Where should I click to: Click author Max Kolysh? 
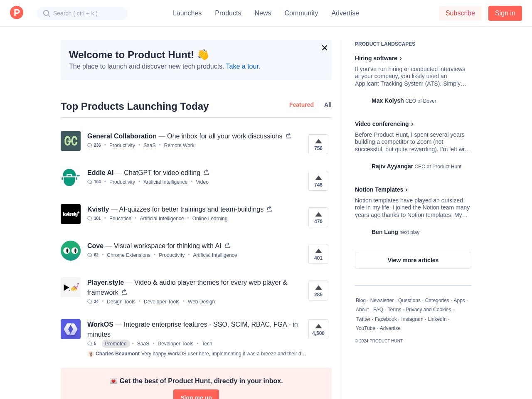(x=387, y=101)
